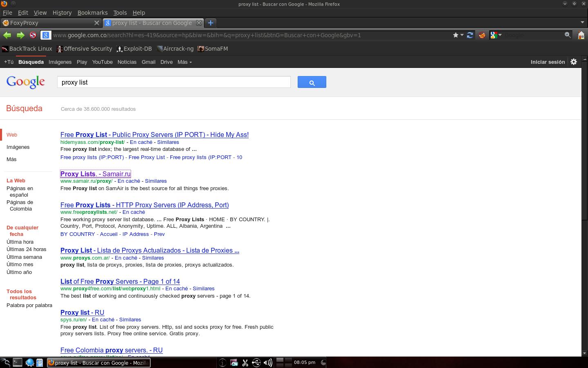Click the red NoScript S icon
Screen dimensions: 588x368
(x=33, y=35)
